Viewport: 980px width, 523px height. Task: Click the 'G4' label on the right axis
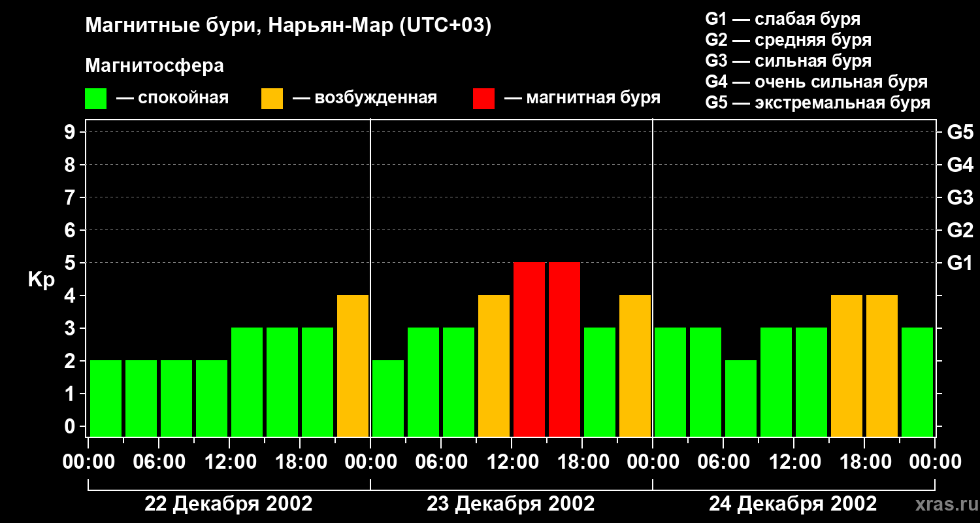960,165
